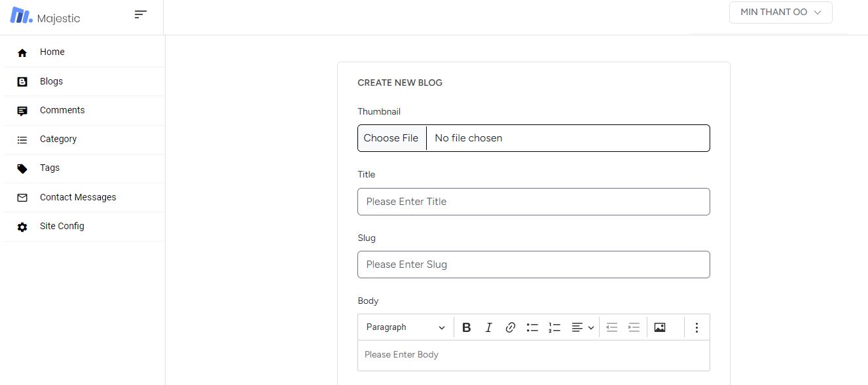The width and height of the screenshot is (868, 385).
Task: Show more editor options via three dots
Action: (696, 327)
